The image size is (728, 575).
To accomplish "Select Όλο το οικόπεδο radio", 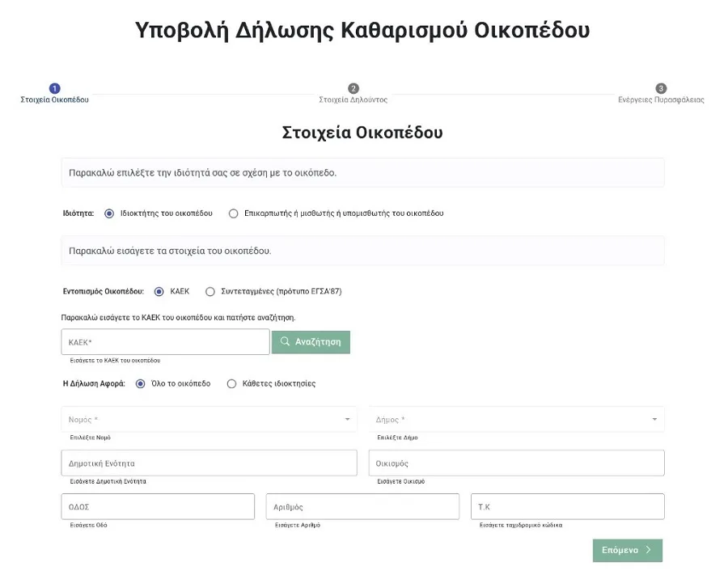I will point(140,384).
